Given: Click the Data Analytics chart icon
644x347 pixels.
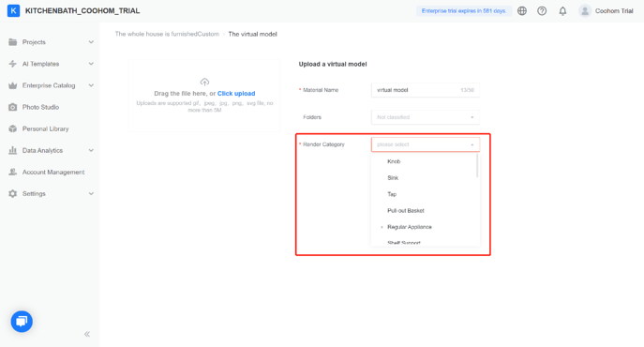Looking at the screenshot, I should coord(13,150).
